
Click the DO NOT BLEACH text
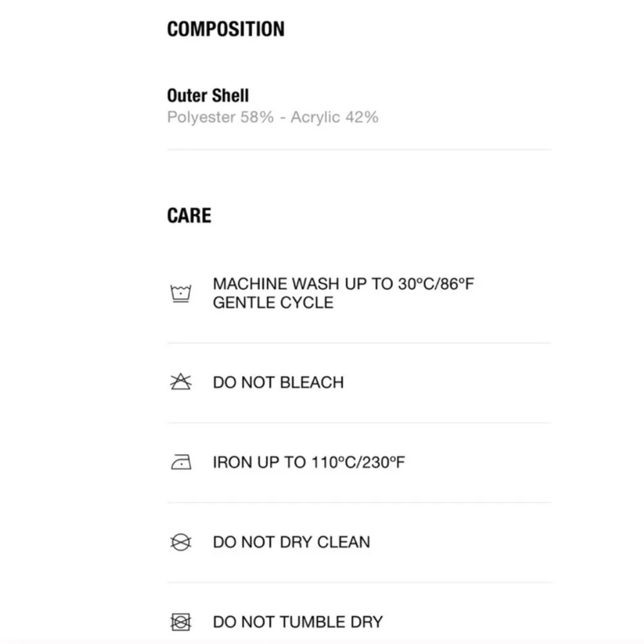tap(278, 383)
